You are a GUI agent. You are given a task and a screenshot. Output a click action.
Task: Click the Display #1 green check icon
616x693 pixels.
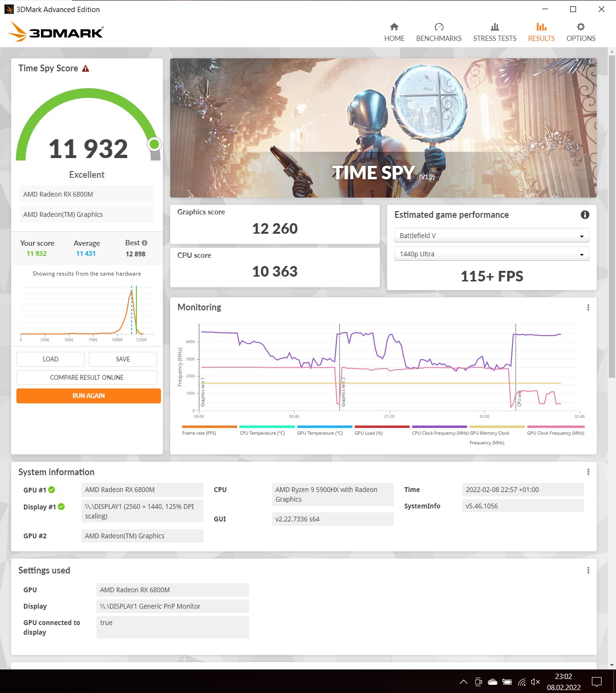[x=61, y=506]
